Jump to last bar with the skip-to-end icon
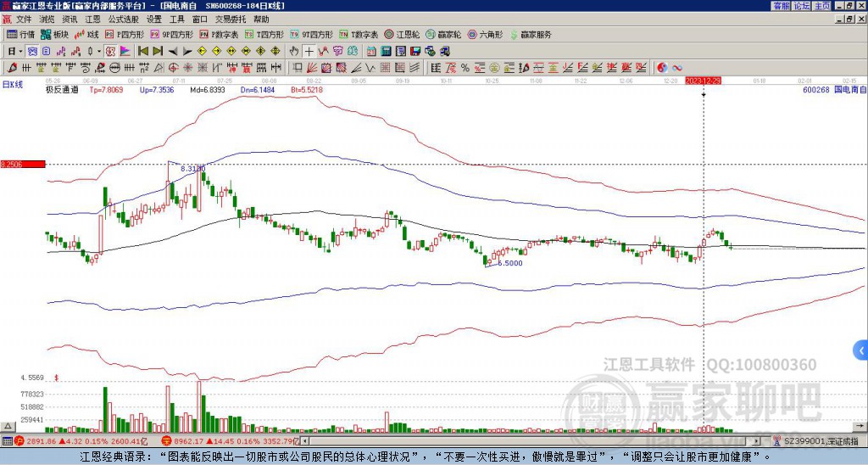 [157, 52]
